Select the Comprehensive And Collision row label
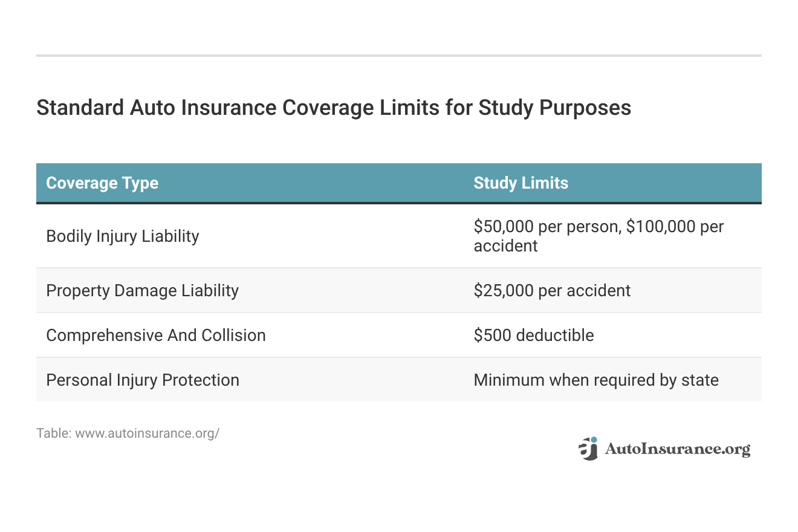The width and height of the screenshot is (798, 532). (x=156, y=335)
